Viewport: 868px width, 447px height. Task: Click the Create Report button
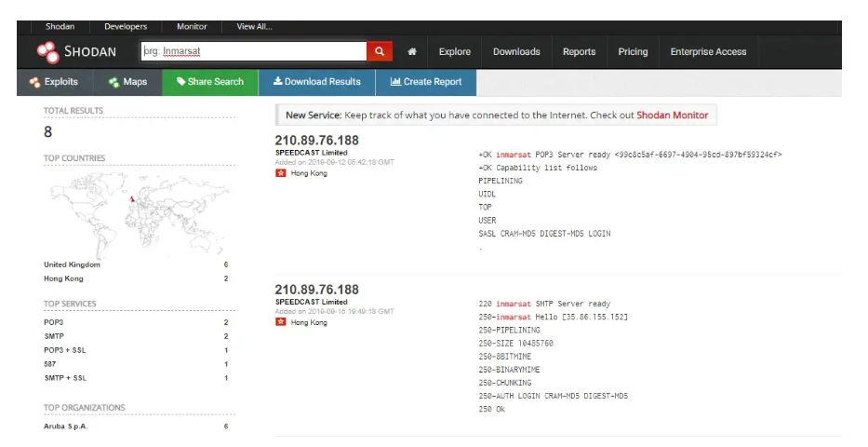tap(426, 82)
